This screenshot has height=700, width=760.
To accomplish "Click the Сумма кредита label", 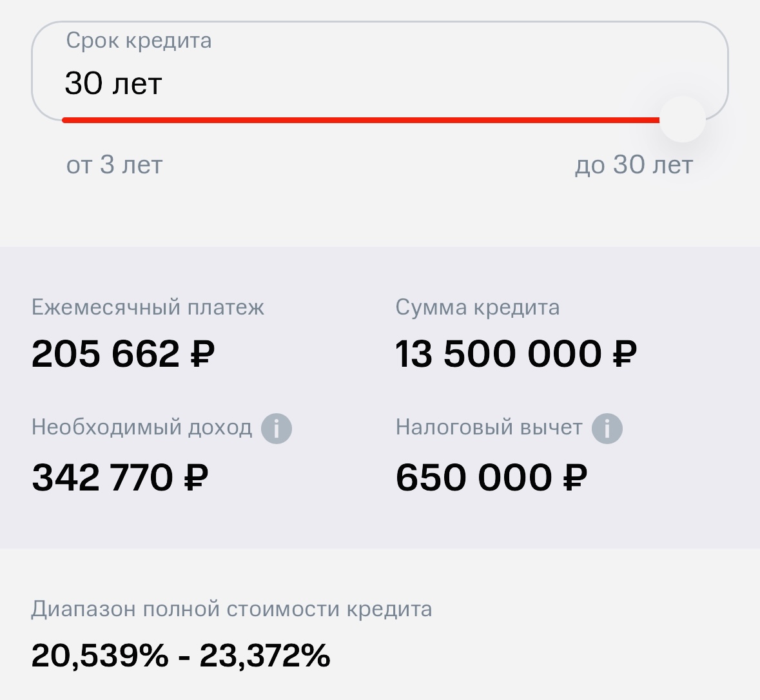I will click(x=478, y=307).
